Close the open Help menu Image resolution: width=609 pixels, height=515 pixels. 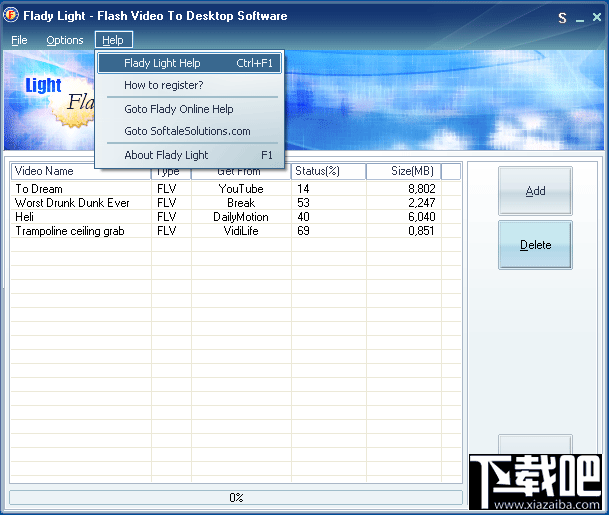pos(113,40)
